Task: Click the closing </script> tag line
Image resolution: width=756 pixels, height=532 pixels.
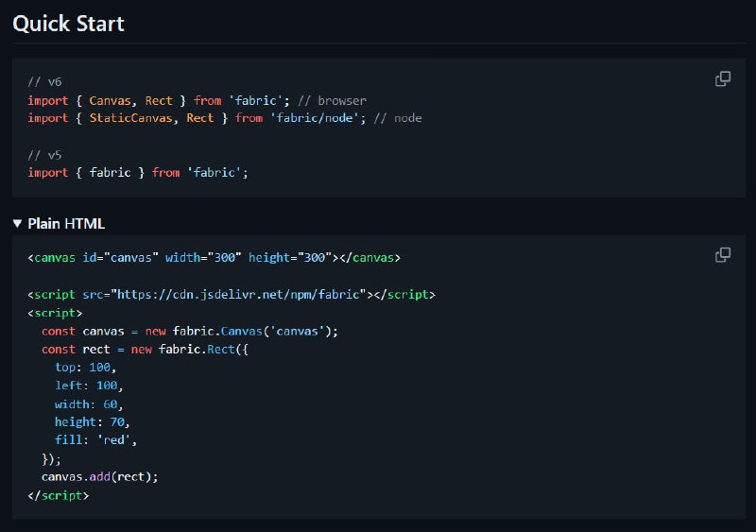Action: (x=59, y=495)
